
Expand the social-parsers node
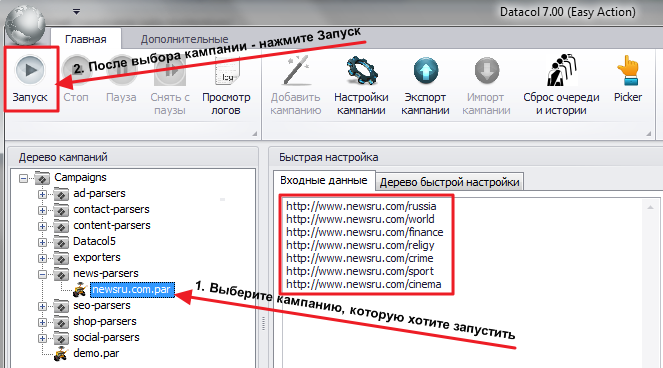point(42,338)
